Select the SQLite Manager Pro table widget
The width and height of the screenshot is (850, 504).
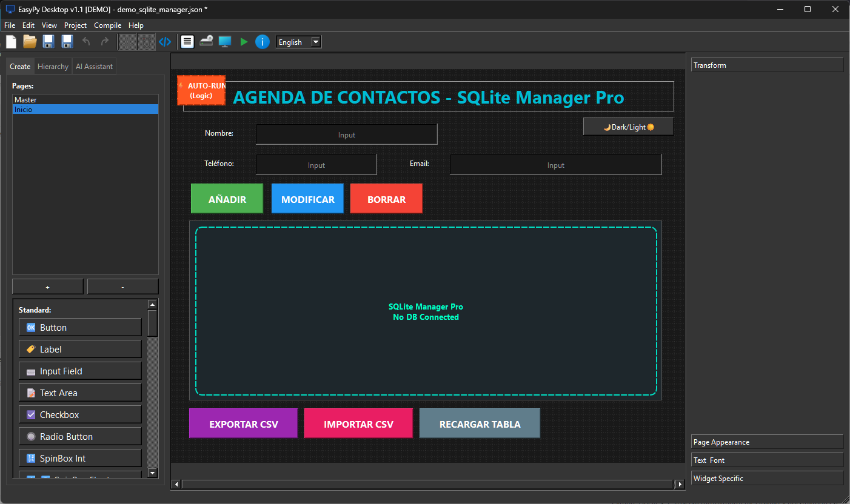pyautogui.click(x=426, y=311)
